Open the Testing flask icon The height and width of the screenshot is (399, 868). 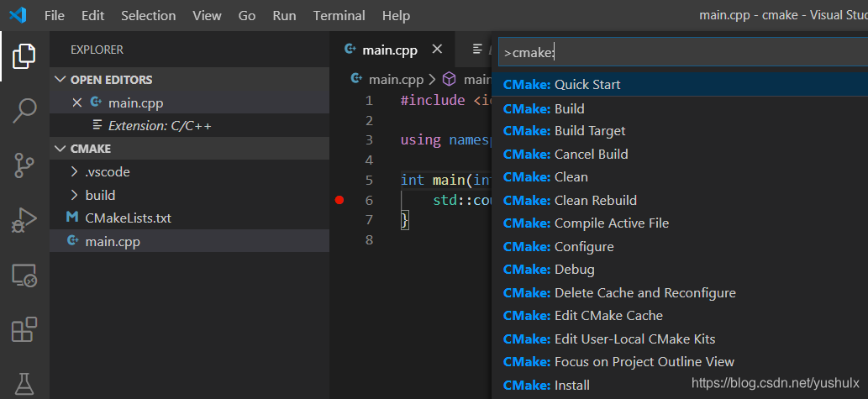24,384
